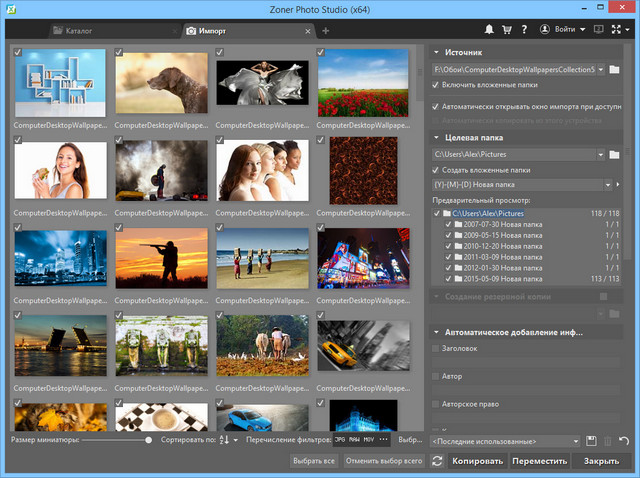Screen dimensions: 640x478
Task: Click the shopping cart icon
Action: pyautogui.click(x=507, y=30)
